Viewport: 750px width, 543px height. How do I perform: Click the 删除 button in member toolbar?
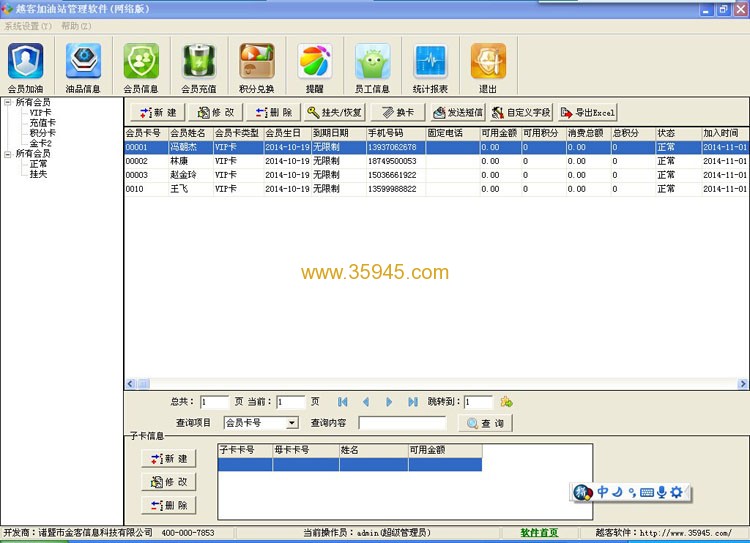click(274, 112)
